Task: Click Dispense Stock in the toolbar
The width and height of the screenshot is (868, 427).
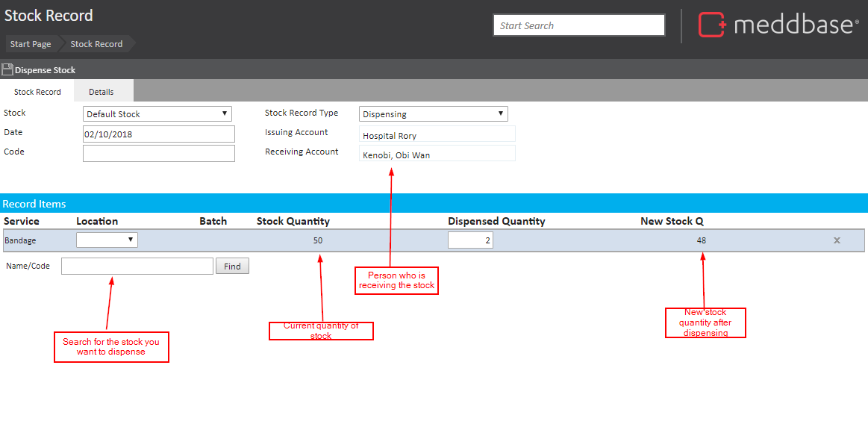Action: 46,70
